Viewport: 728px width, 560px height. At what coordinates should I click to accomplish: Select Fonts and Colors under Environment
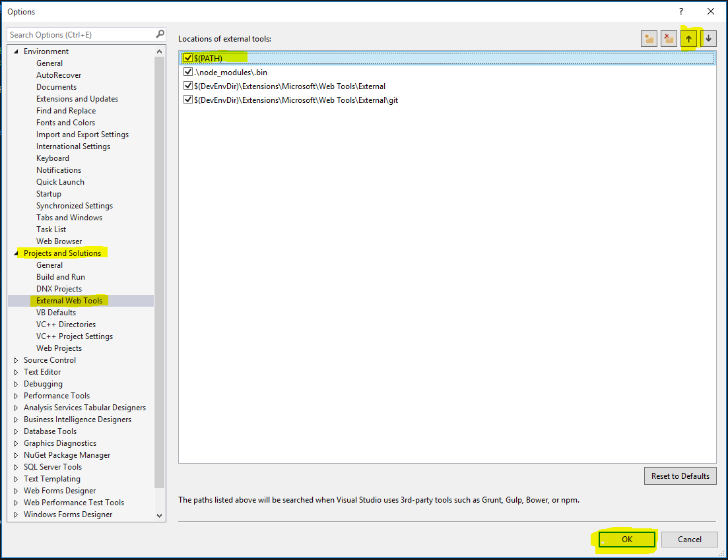pos(65,123)
